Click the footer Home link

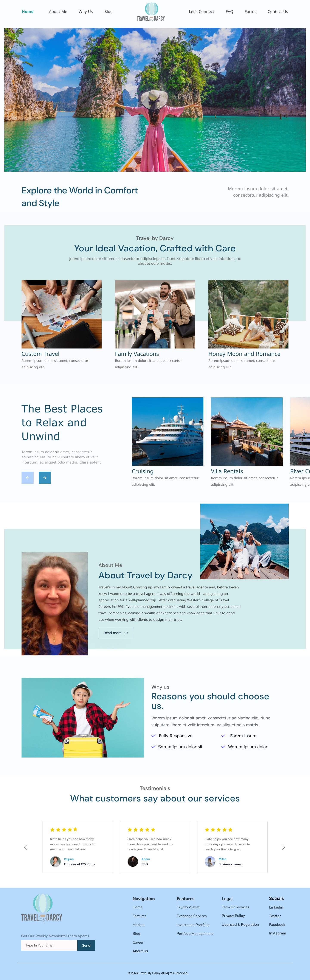(137, 907)
